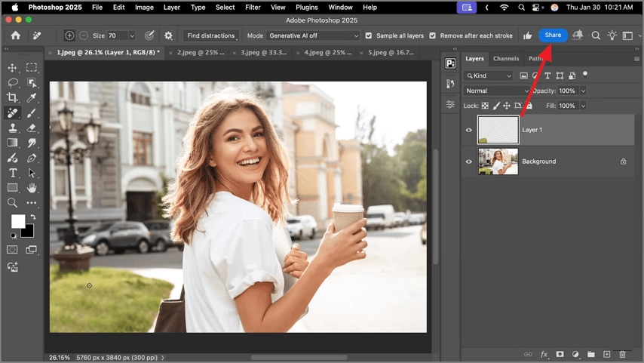Toggle Sample all layers checkbox
The height and width of the screenshot is (363, 644).
tap(369, 35)
